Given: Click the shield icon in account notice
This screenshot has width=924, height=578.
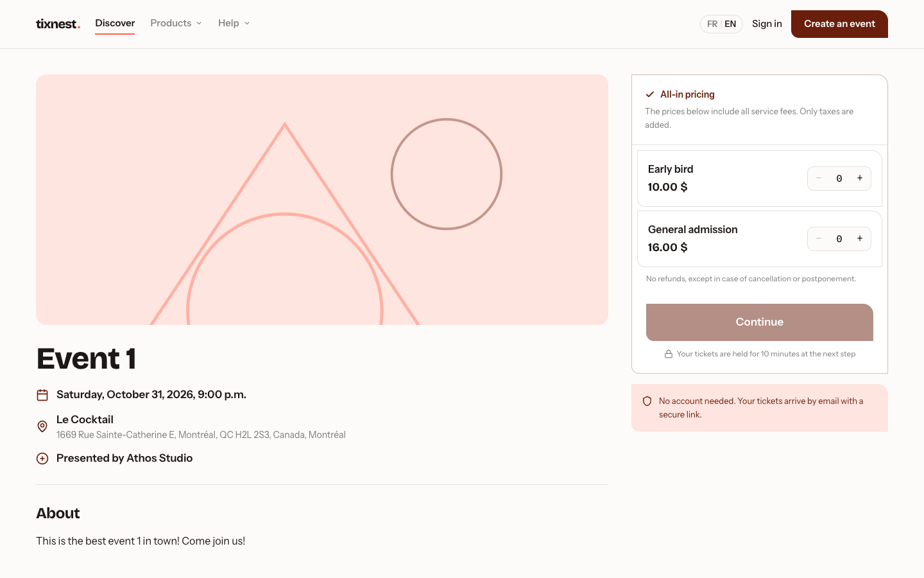Looking at the screenshot, I should click(647, 401).
